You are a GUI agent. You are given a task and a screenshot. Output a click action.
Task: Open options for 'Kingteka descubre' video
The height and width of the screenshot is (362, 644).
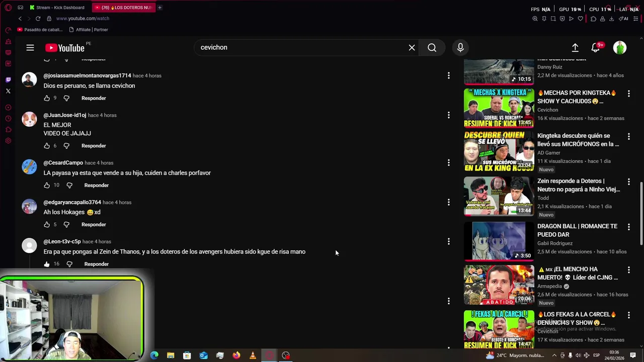tap(628, 136)
